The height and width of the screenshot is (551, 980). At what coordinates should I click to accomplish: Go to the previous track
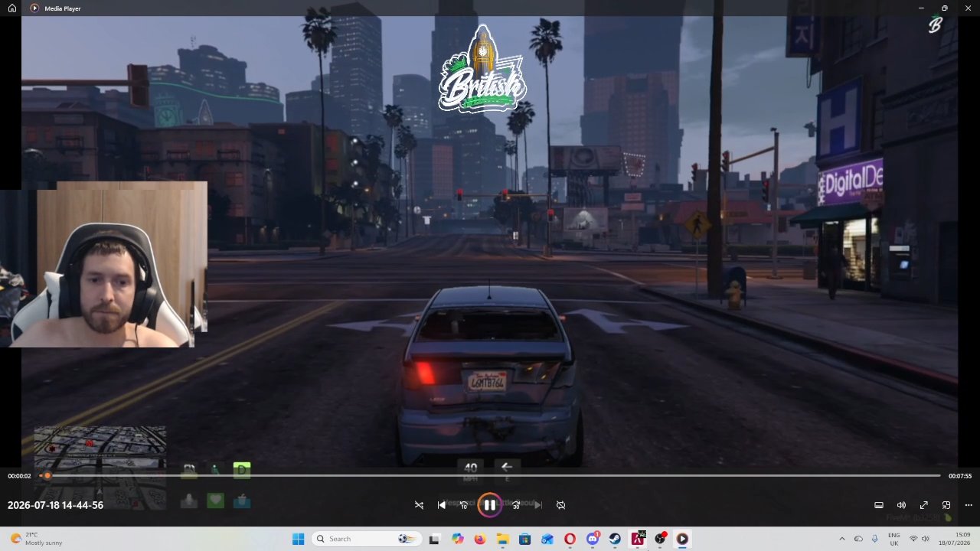tap(441, 505)
